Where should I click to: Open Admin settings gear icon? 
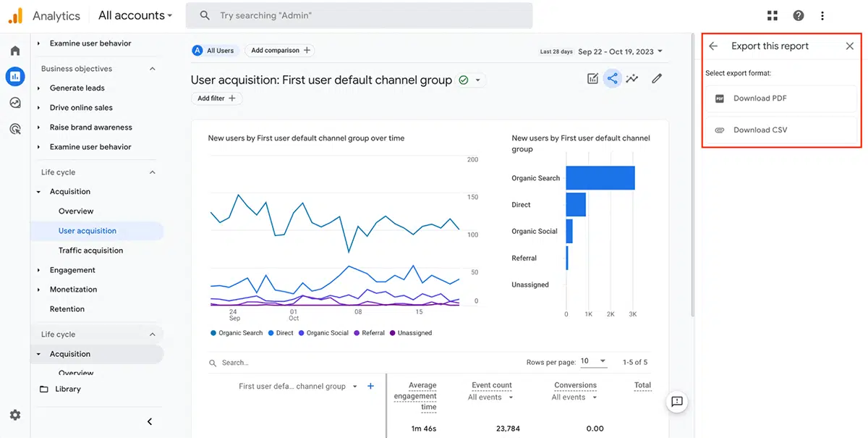[x=15, y=415]
